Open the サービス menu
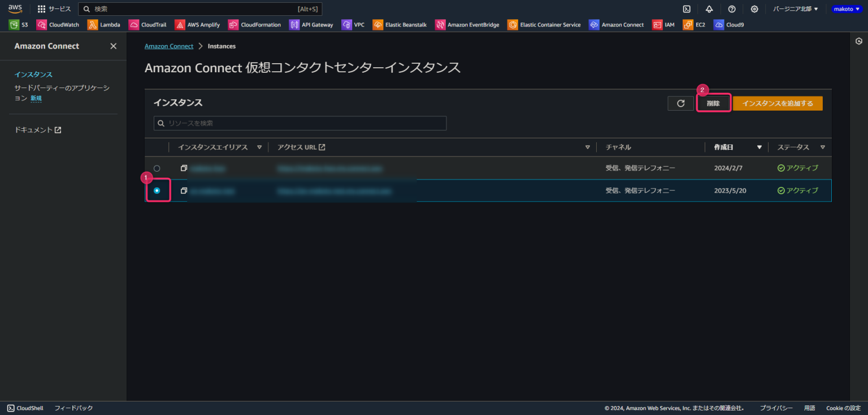 click(x=54, y=8)
